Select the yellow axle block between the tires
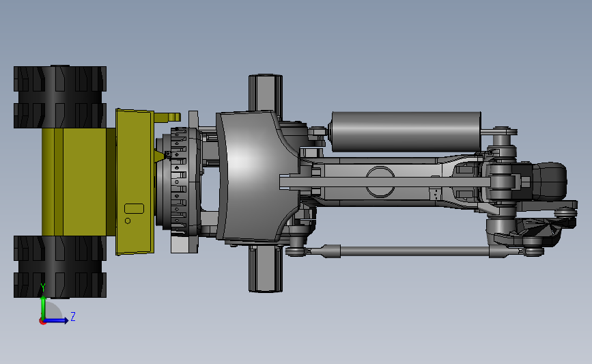592x364 pixels. pos(79,182)
